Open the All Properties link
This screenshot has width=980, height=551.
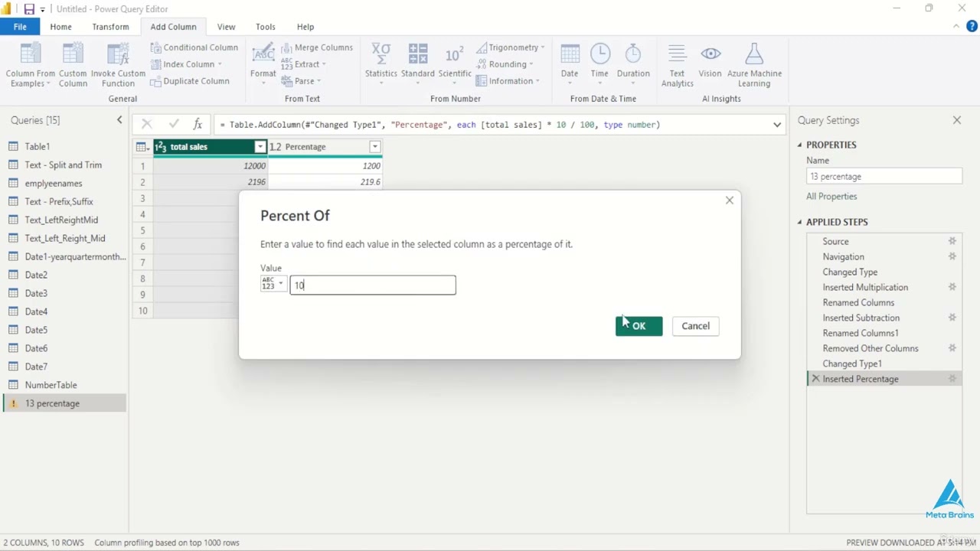[831, 196]
